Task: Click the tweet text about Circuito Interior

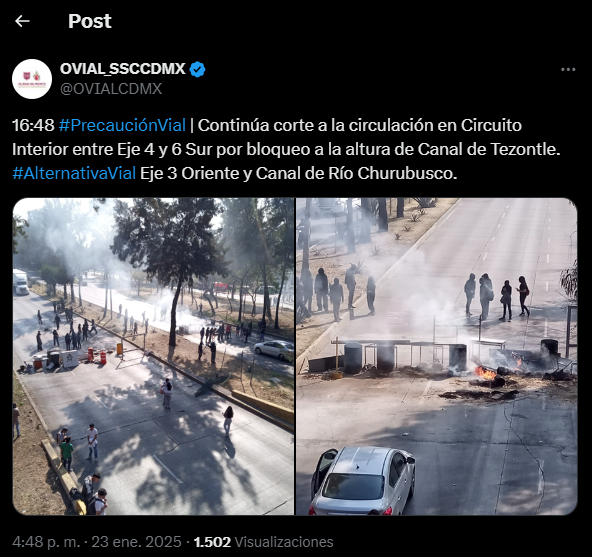Action: tap(286, 150)
